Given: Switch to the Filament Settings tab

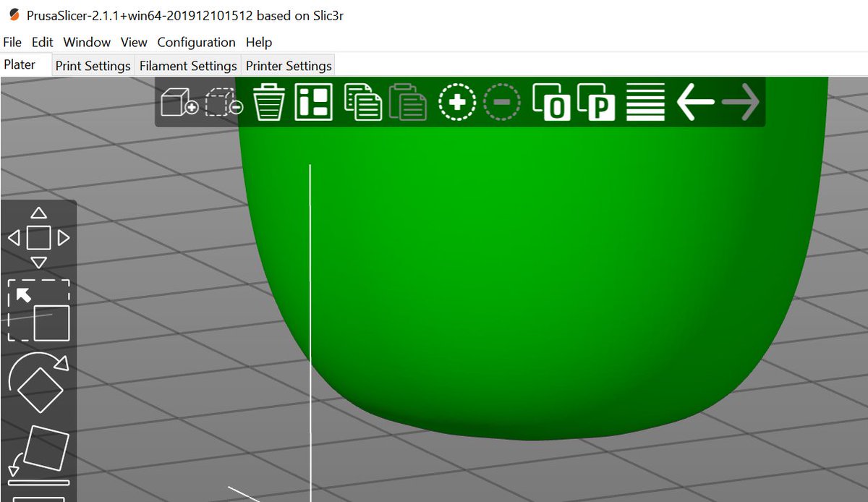Looking at the screenshot, I should point(187,65).
